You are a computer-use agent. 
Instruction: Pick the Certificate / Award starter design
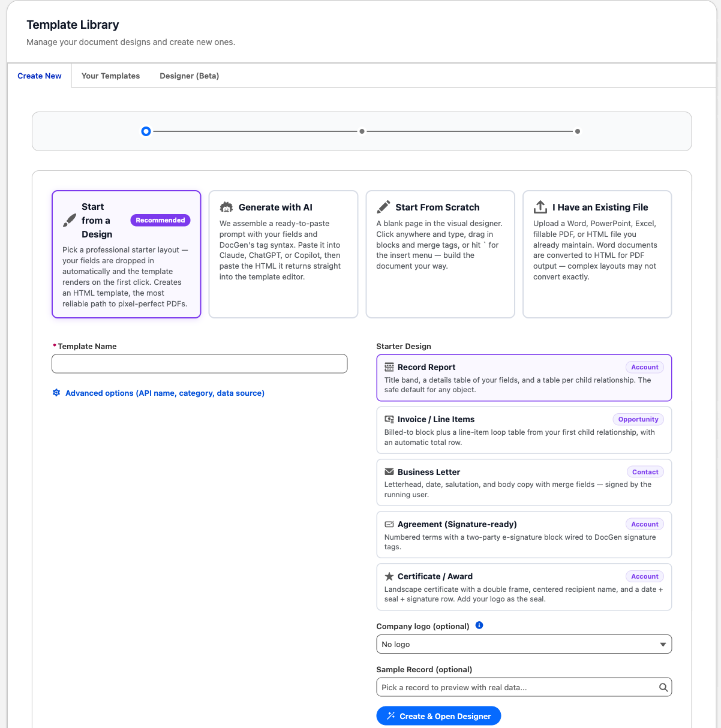point(524,586)
